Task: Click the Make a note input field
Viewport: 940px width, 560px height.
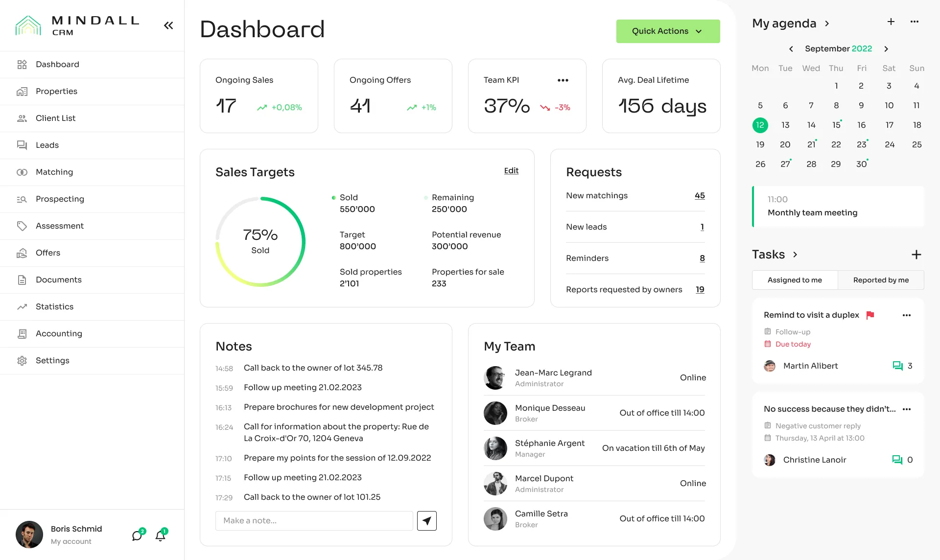Action: (314, 521)
